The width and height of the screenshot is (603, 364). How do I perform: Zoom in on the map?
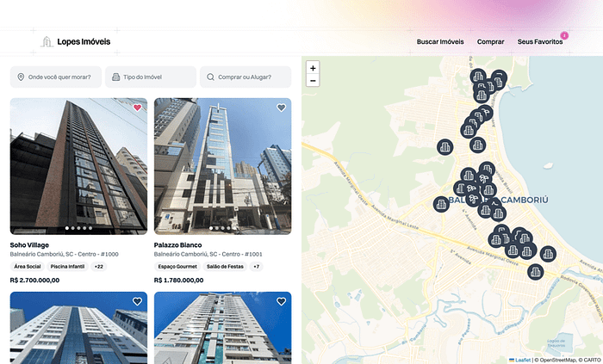click(x=313, y=68)
